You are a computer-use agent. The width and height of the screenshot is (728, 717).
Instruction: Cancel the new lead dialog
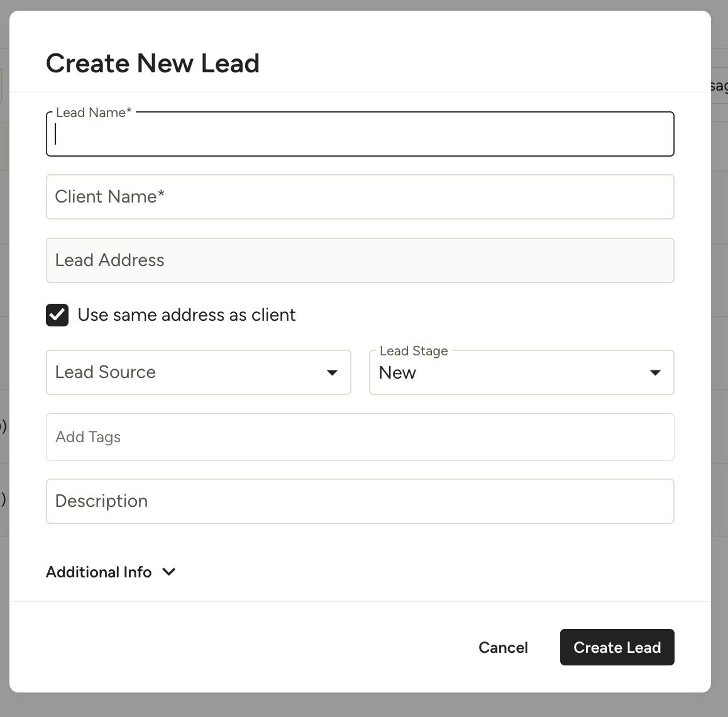pos(503,647)
